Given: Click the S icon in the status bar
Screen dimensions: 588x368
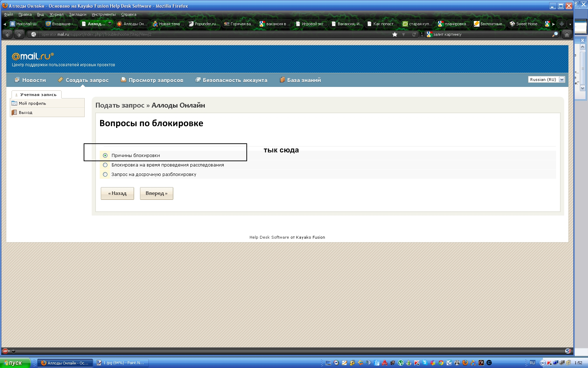Looking at the screenshot, I should click(568, 351).
